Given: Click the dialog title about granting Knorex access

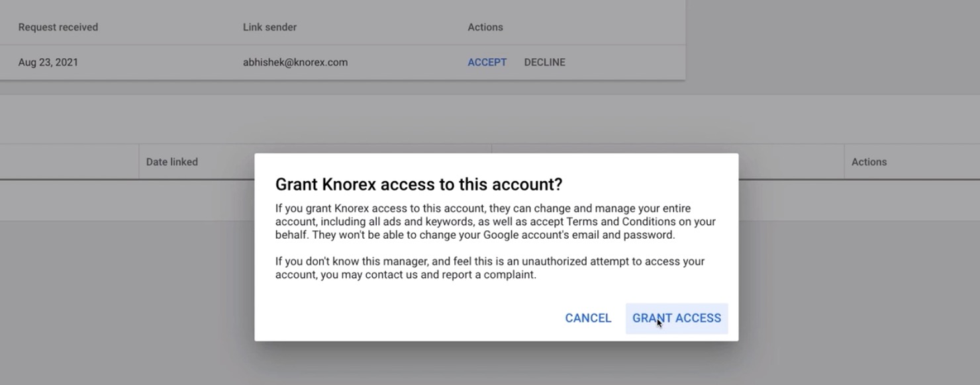Looking at the screenshot, I should coord(418,184).
